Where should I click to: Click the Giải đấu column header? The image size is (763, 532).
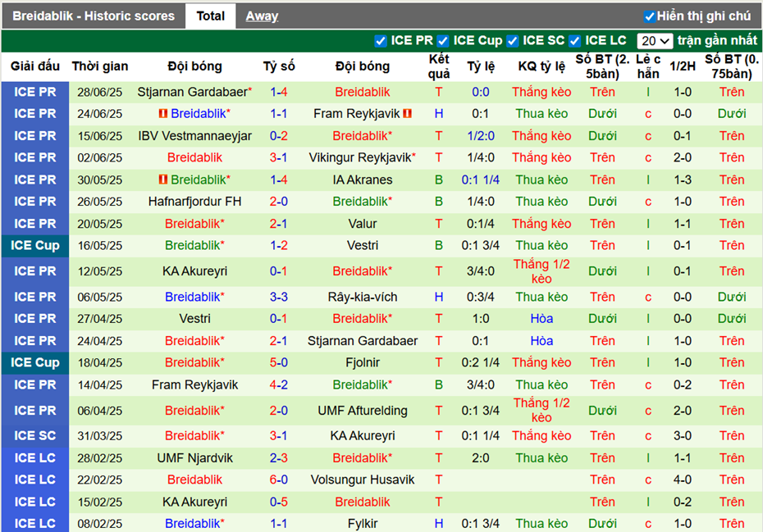click(x=35, y=66)
